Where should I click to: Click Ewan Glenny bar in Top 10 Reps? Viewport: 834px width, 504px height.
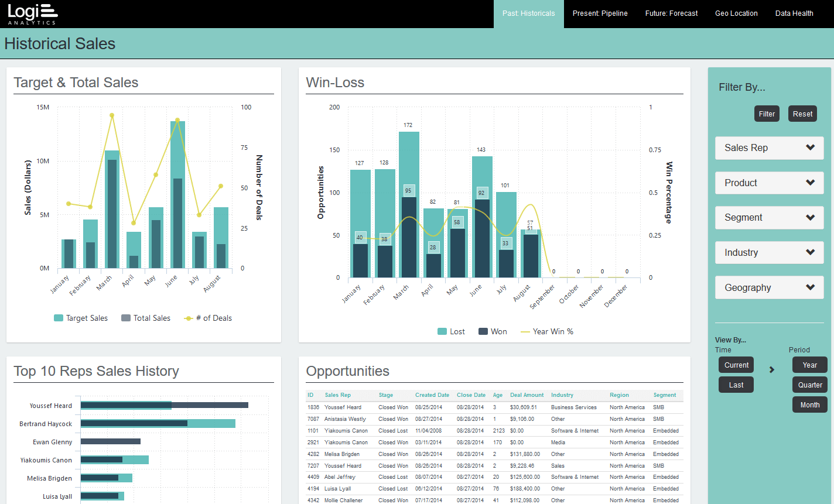[x=111, y=441]
